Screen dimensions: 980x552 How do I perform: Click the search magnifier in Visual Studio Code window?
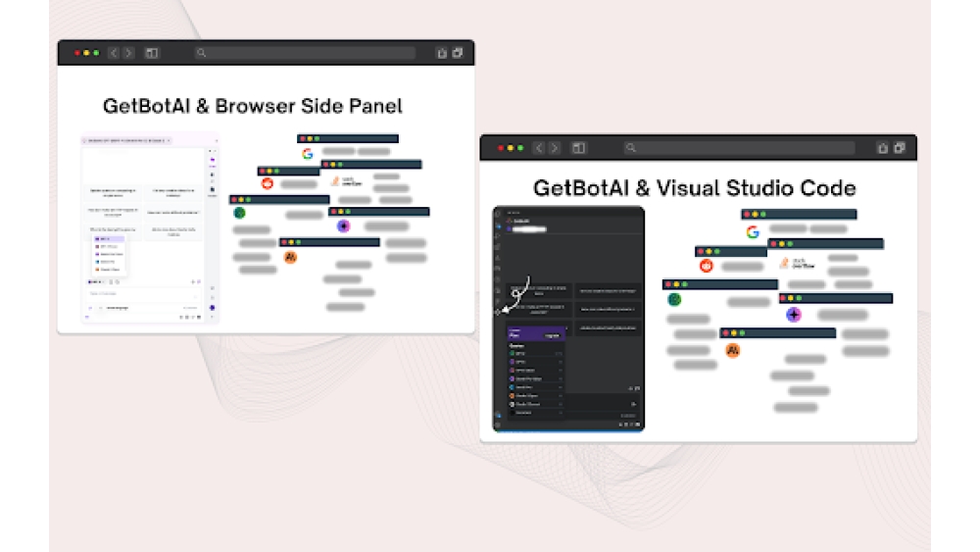click(630, 148)
